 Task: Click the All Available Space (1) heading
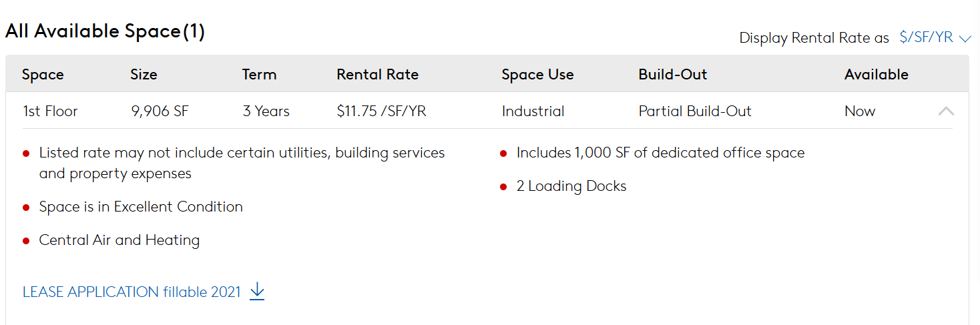click(x=105, y=31)
